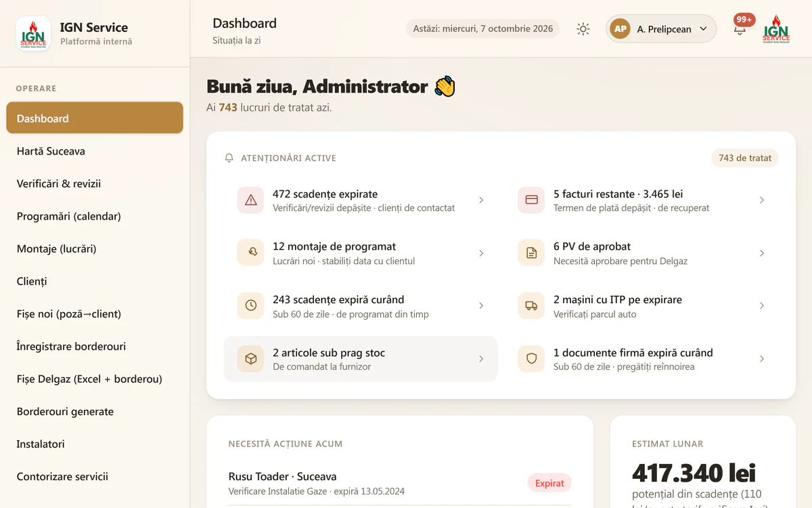Open Verificări & revizii in sidebar
Image resolution: width=812 pixels, height=508 pixels.
(x=95, y=184)
